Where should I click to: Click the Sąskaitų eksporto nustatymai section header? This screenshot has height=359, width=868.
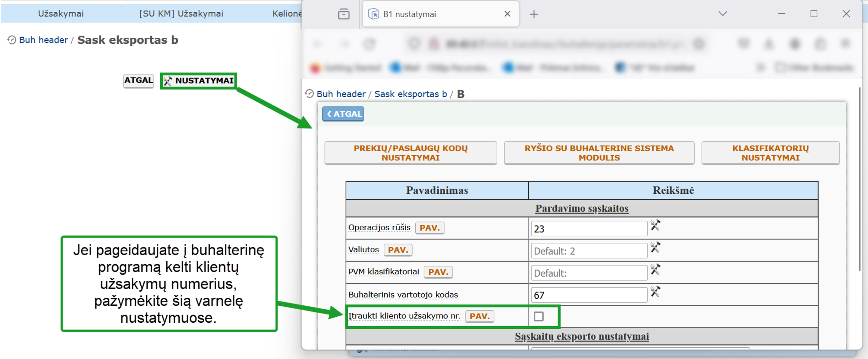tap(582, 336)
